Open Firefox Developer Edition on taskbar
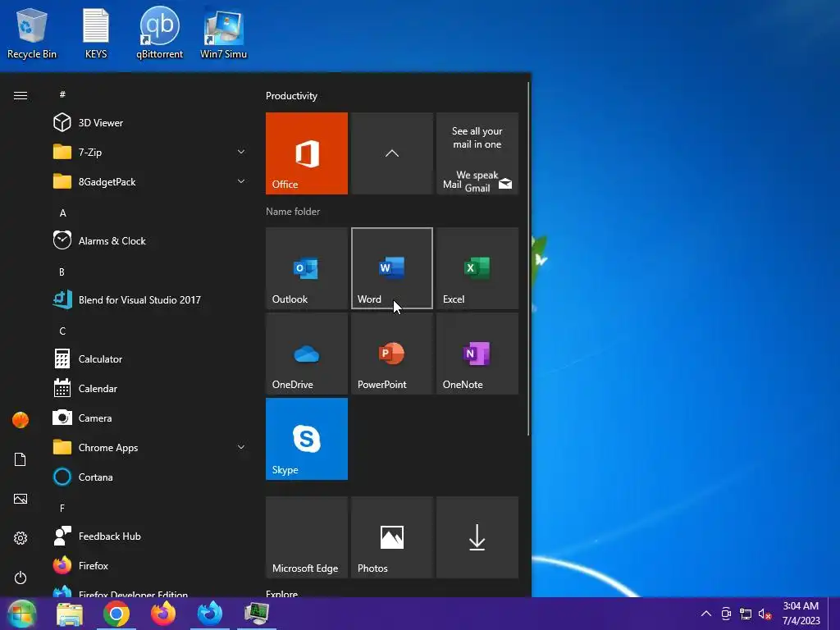Viewport: 840px width, 630px height. pyautogui.click(x=209, y=614)
